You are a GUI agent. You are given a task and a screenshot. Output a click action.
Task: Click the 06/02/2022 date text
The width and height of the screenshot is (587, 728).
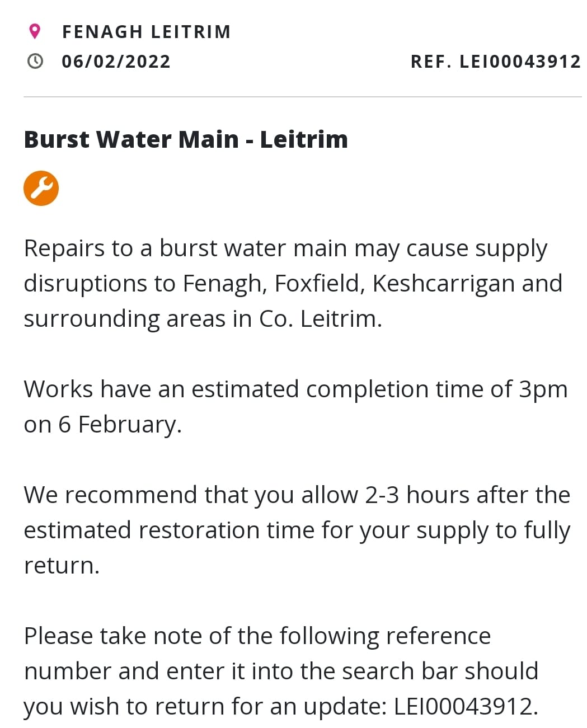(x=116, y=61)
